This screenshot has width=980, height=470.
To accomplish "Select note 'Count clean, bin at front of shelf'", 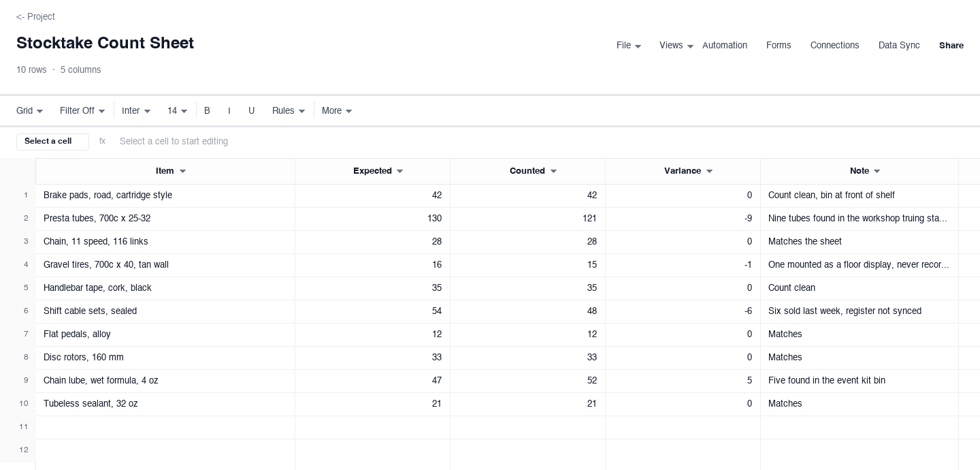I will click(x=860, y=195).
